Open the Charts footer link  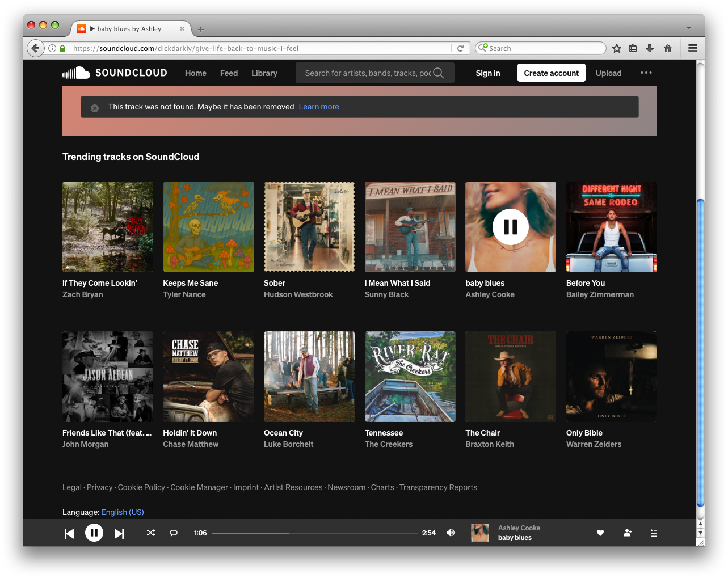tap(382, 487)
